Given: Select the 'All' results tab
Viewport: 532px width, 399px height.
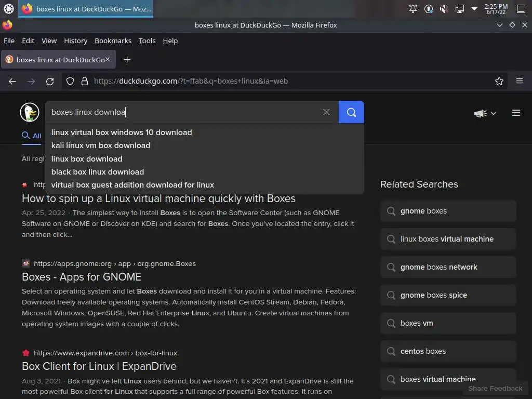Looking at the screenshot, I should [x=32, y=136].
